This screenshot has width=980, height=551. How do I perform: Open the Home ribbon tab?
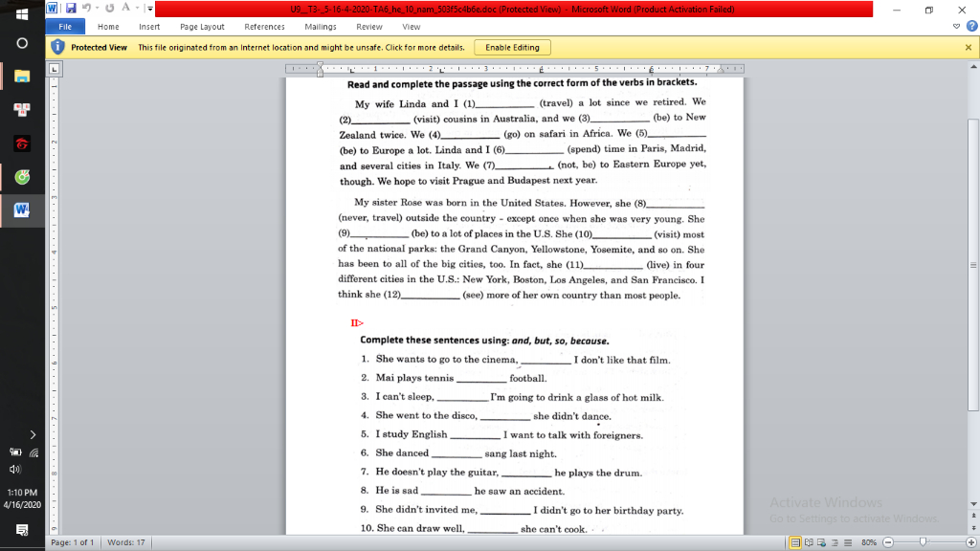(x=108, y=27)
